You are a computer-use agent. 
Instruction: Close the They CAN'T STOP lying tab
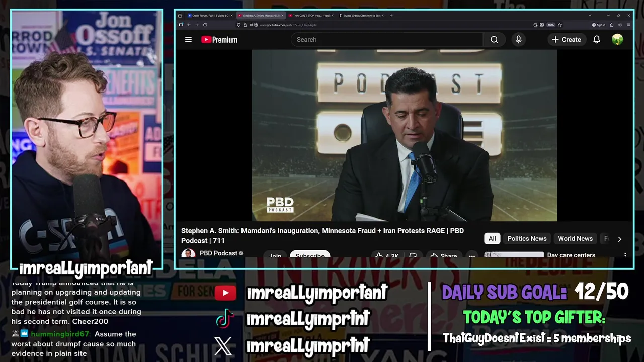333,16
